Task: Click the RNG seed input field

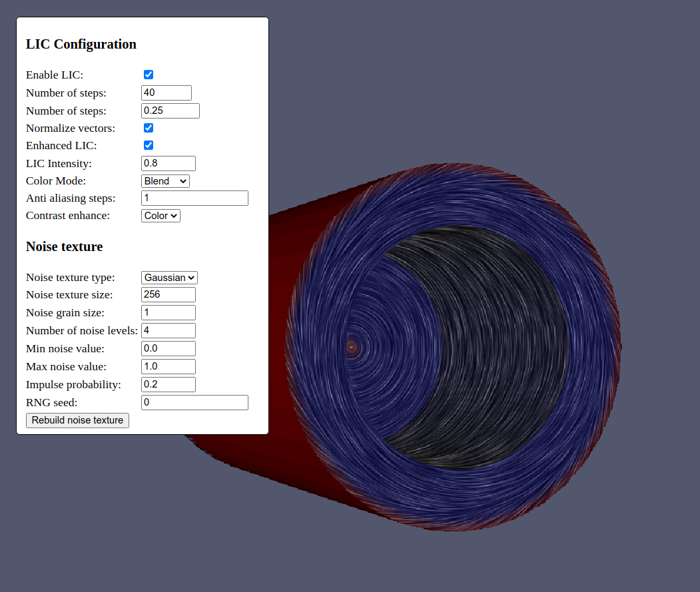Action: pos(194,402)
